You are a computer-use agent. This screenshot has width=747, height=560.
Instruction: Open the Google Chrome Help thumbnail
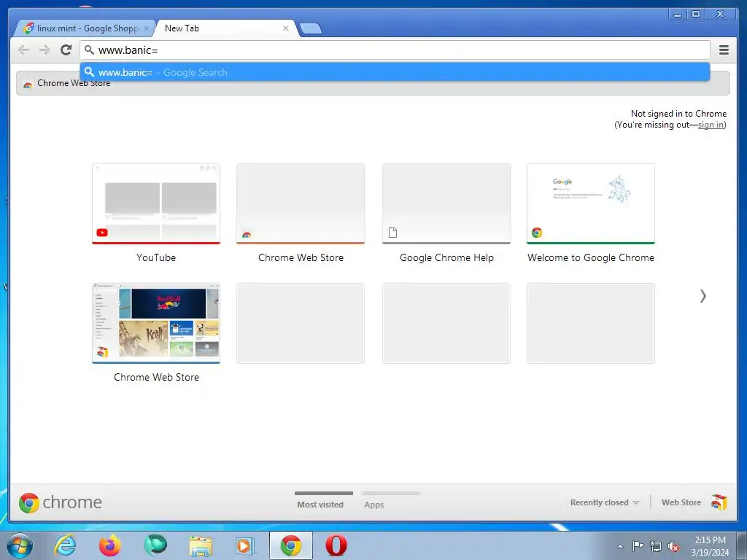pos(446,204)
